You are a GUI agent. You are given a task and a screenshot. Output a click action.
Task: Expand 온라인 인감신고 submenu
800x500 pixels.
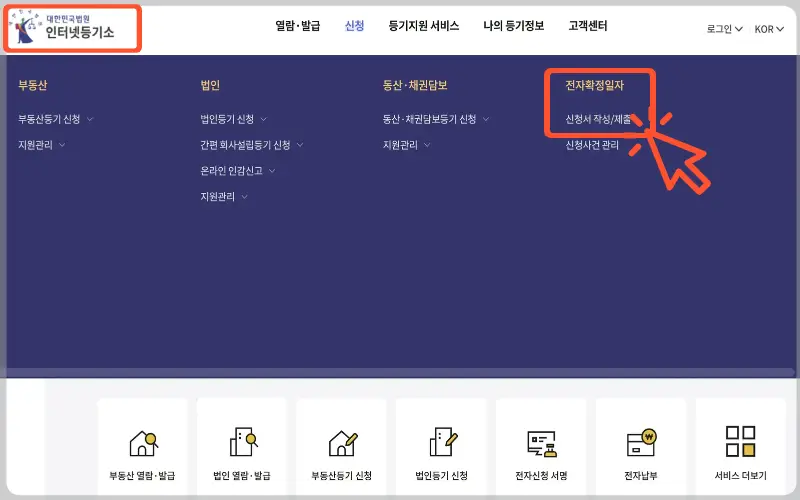coord(237,170)
